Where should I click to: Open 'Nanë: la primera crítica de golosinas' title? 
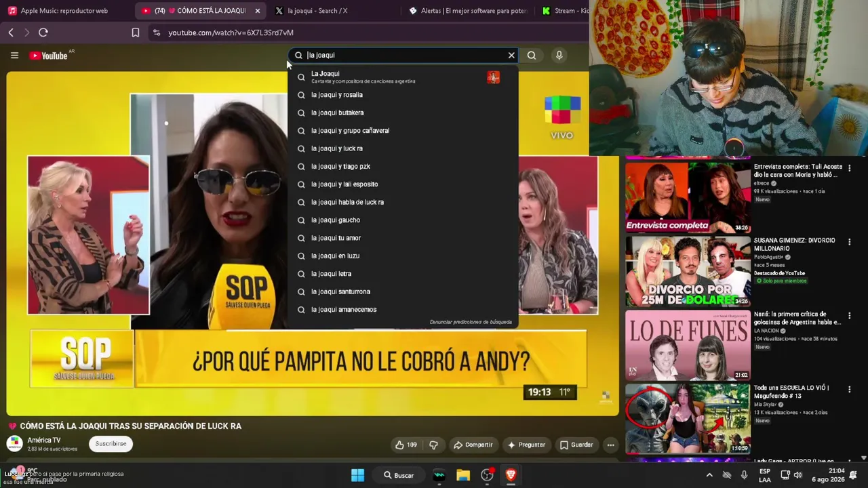click(797, 318)
